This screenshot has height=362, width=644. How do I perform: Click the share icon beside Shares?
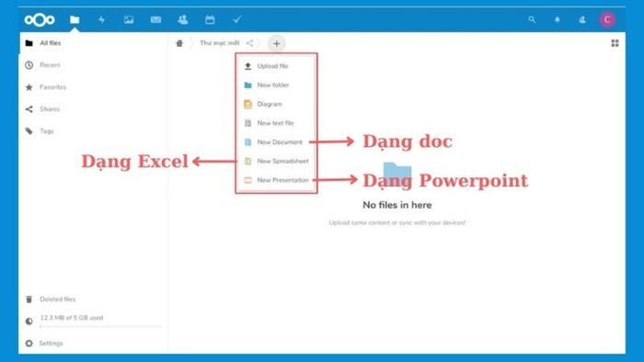click(29, 109)
